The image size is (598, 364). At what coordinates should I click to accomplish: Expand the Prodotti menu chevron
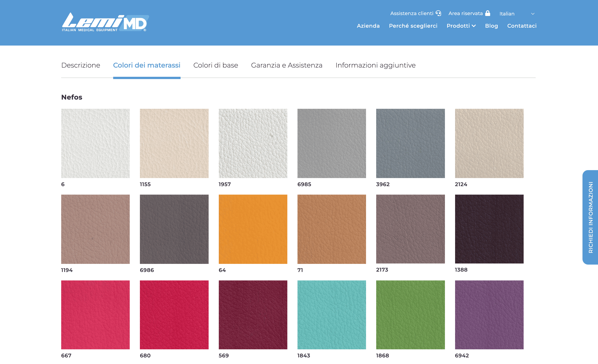coord(474,26)
